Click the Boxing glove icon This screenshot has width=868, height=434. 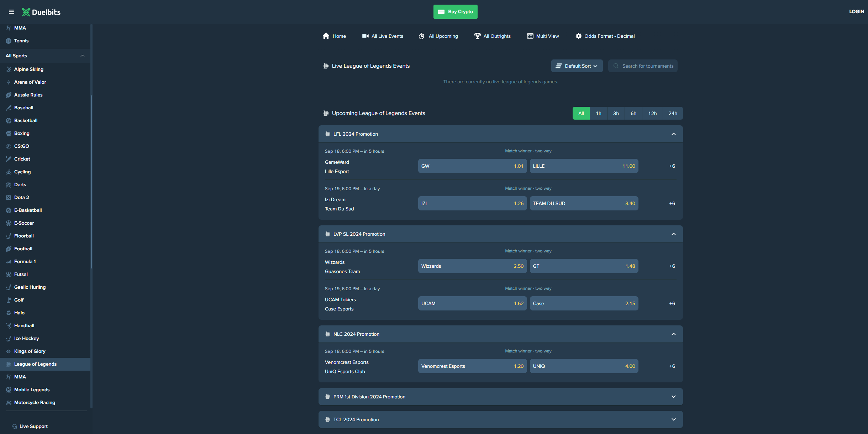[x=9, y=134]
